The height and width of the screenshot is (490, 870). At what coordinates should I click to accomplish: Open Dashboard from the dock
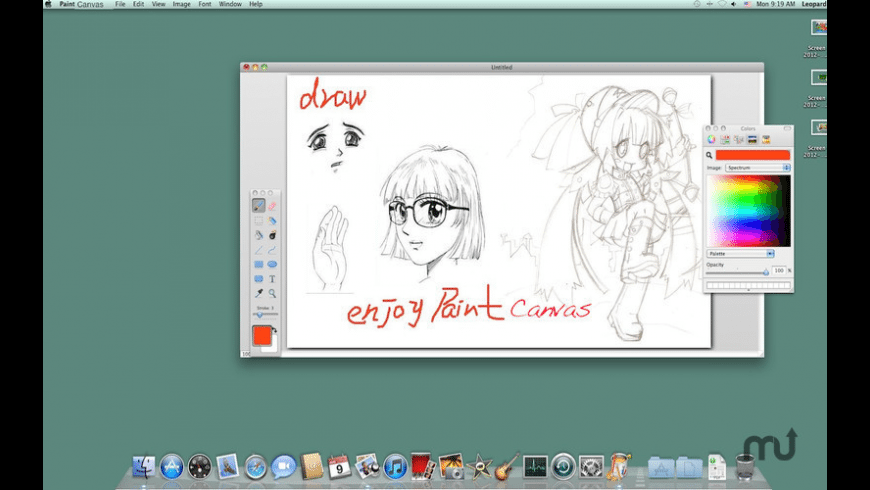(200, 467)
